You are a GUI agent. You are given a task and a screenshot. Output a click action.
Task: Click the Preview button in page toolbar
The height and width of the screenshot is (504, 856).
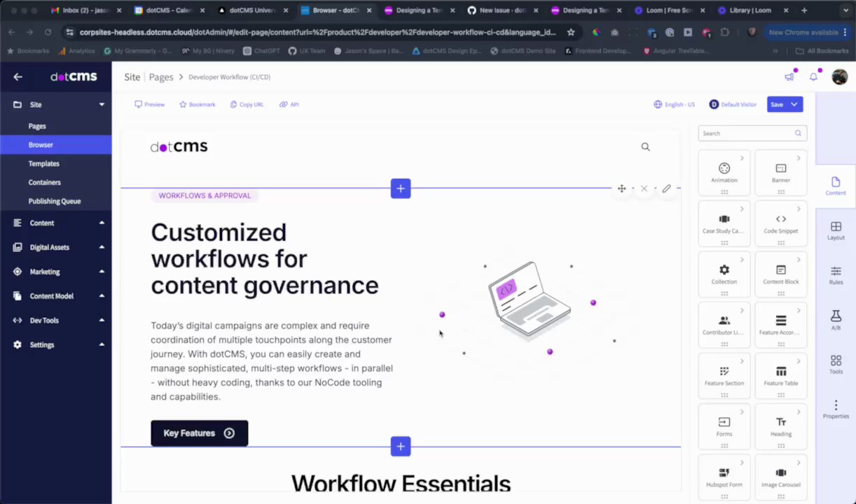tap(149, 104)
